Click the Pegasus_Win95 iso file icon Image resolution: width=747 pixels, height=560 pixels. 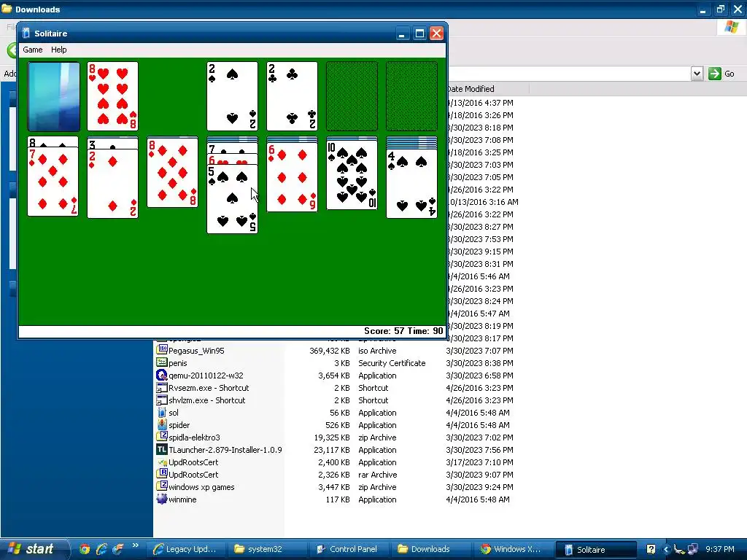tap(162, 350)
